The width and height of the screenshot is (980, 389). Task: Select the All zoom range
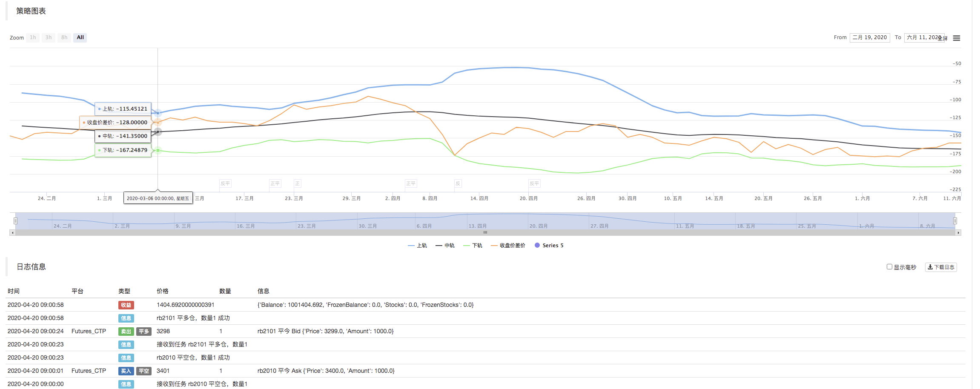point(80,37)
